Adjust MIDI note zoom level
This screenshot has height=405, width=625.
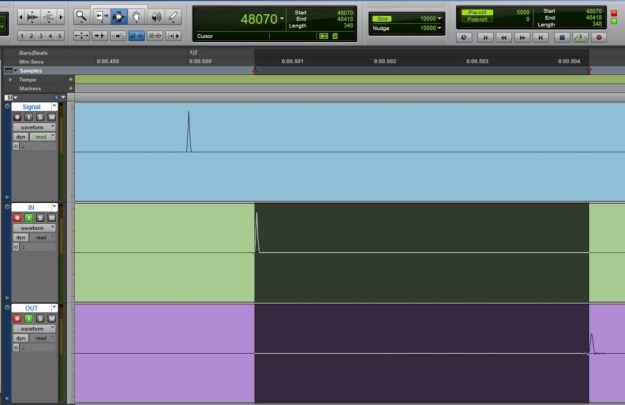(49, 17)
